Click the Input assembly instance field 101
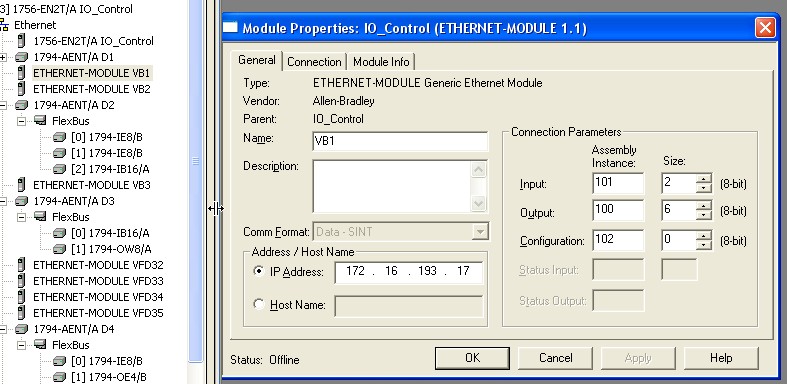 click(x=618, y=183)
